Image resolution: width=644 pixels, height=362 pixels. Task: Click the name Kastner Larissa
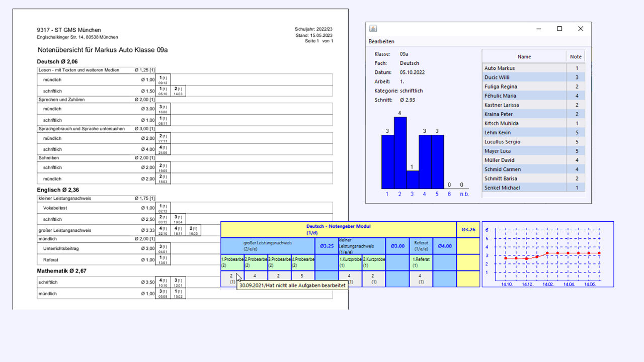(502, 105)
